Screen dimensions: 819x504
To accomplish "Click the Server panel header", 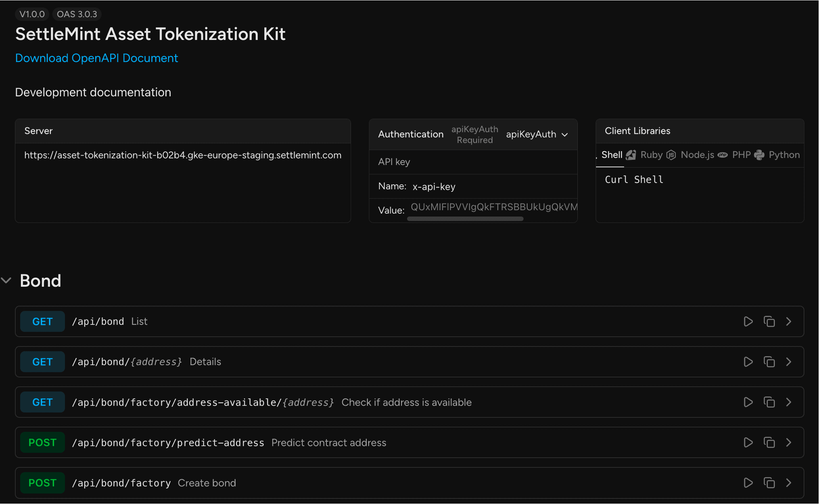I will [183, 131].
